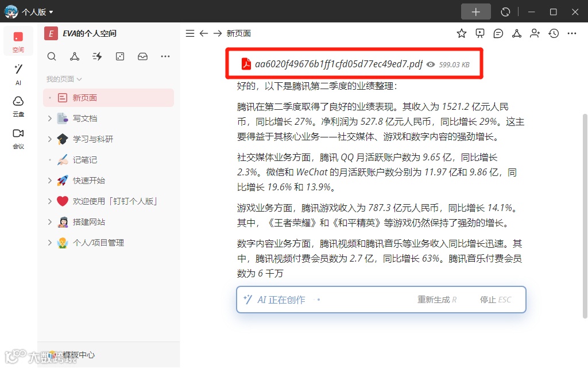
Task: Open the knowledge graph icon in sidebar toolbar
Action: click(x=75, y=57)
